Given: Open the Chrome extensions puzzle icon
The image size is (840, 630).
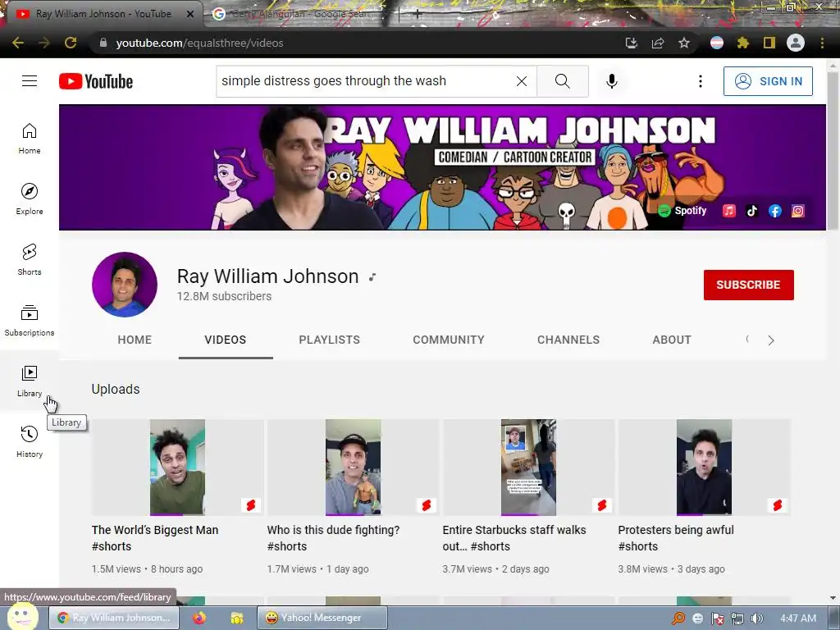Looking at the screenshot, I should pyautogui.click(x=742, y=43).
